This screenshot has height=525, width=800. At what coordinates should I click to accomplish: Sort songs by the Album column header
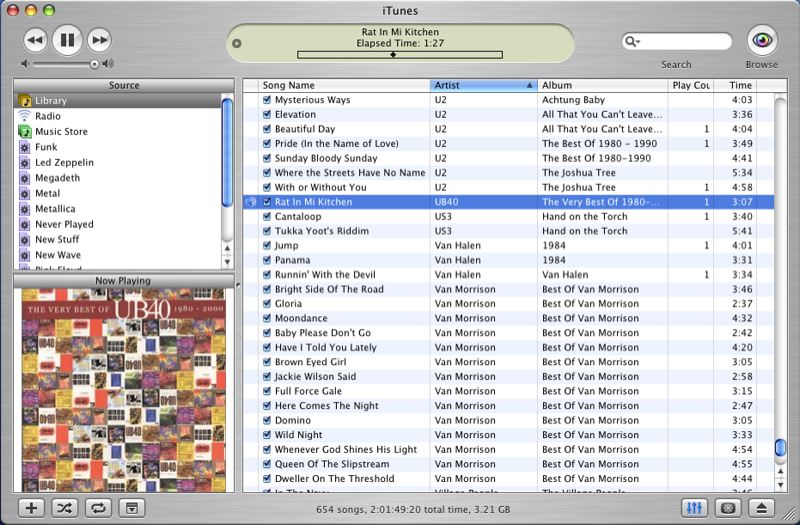pos(602,85)
